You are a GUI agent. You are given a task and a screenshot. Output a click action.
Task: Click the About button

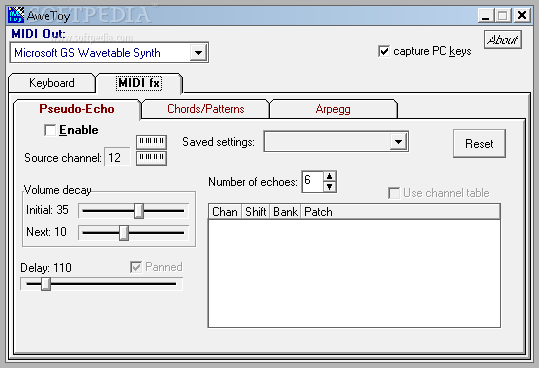[x=503, y=40]
